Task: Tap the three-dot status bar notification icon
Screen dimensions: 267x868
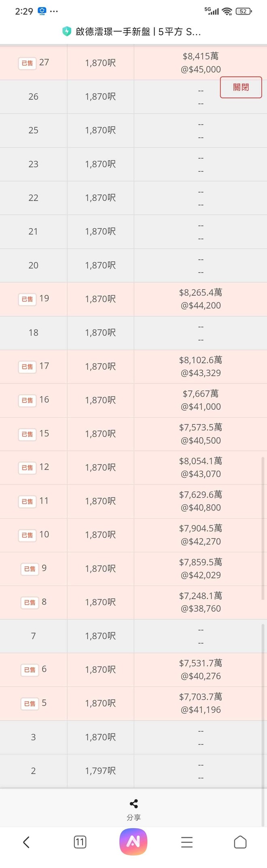Action: 54,11
